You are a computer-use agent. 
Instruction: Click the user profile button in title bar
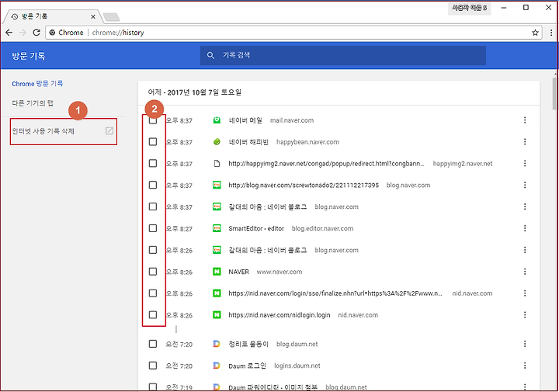tap(469, 8)
